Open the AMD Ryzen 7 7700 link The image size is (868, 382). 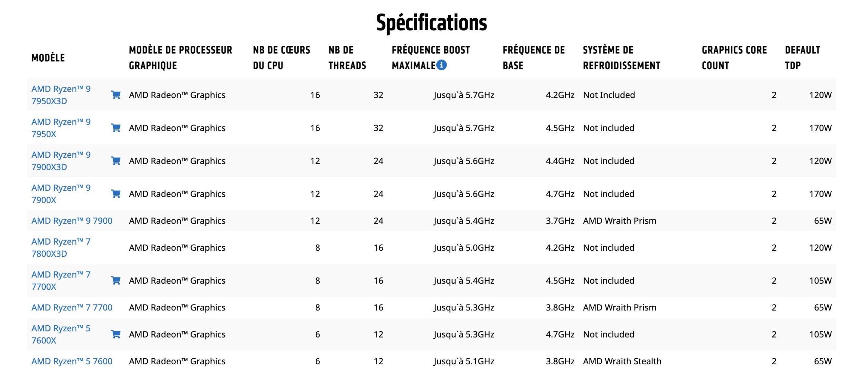click(x=72, y=308)
